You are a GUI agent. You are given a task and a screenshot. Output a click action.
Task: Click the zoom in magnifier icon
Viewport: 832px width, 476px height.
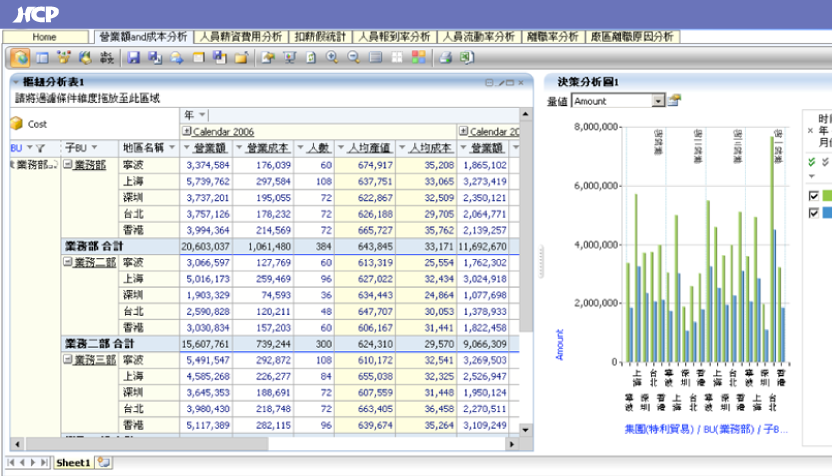point(331,57)
